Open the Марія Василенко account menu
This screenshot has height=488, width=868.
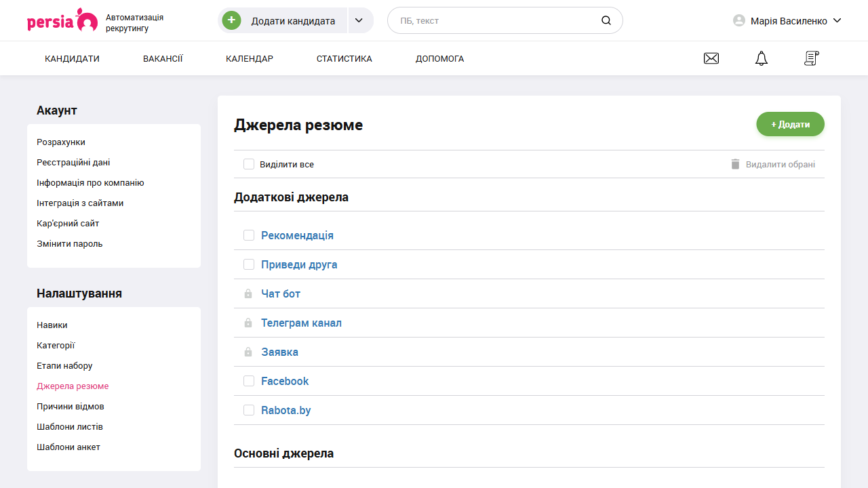coord(787,20)
